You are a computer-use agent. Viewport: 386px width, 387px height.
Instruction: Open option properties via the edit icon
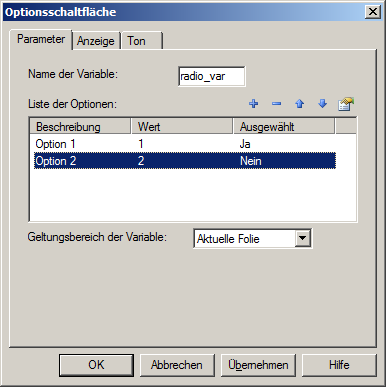tap(346, 104)
